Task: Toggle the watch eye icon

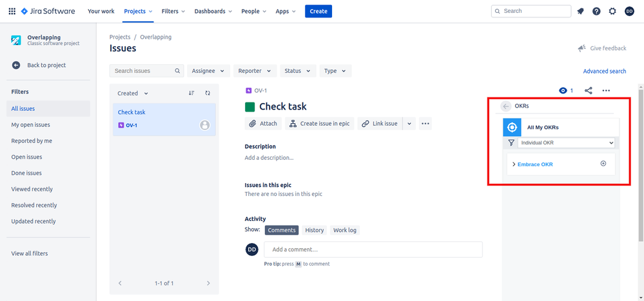Action: click(x=563, y=90)
